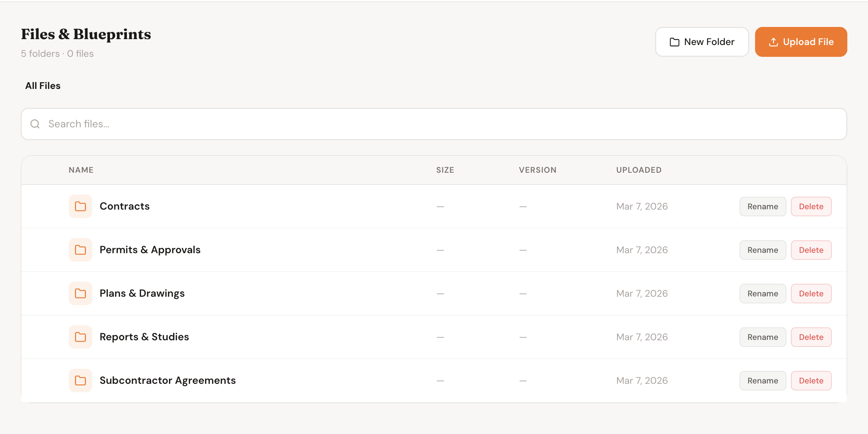
Task: Sort by the NAME column header
Action: 80,170
